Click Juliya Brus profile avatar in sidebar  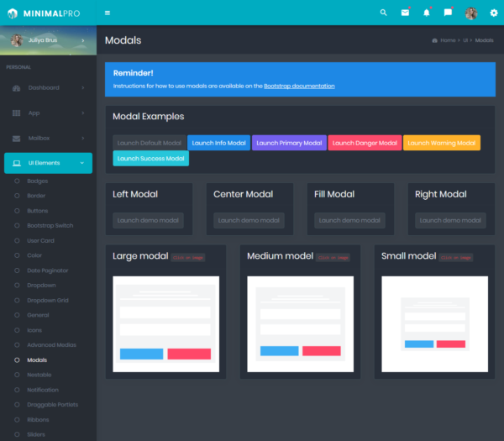pyautogui.click(x=17, y=40)
